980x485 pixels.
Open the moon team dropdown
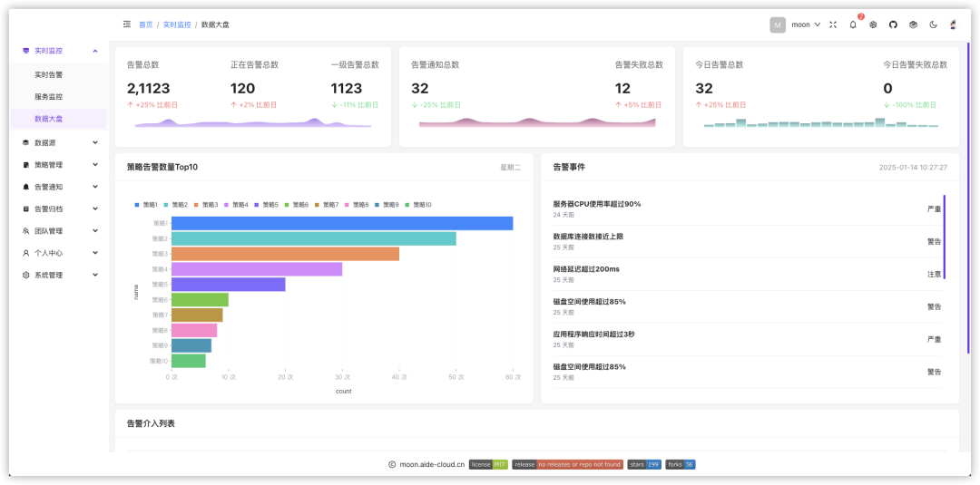pyautogui.click(x=807, y=25)
